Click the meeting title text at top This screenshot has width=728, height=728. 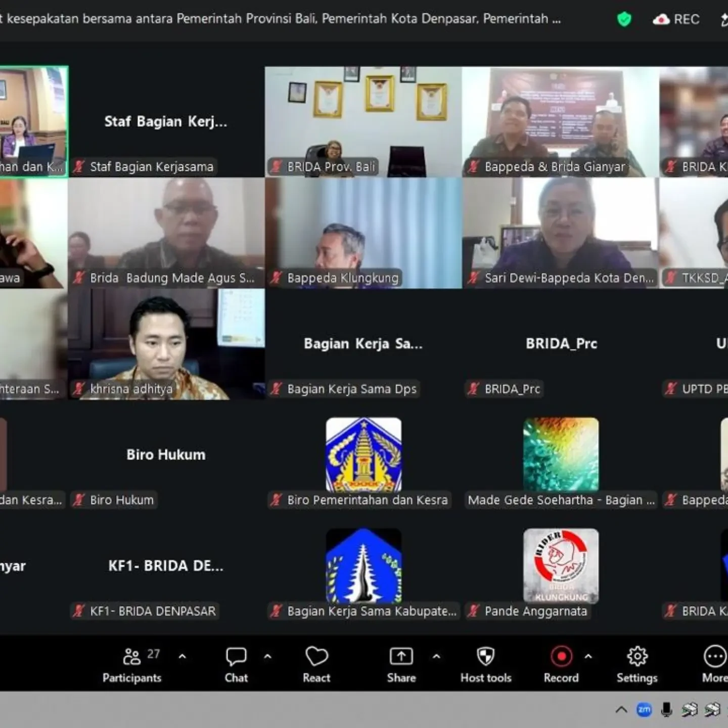point(281,19)
